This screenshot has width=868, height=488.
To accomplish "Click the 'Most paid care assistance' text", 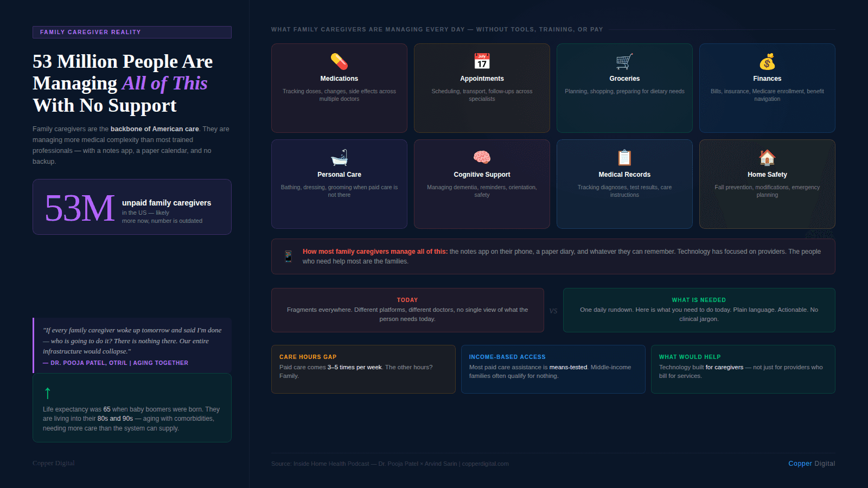I will 550,371.
